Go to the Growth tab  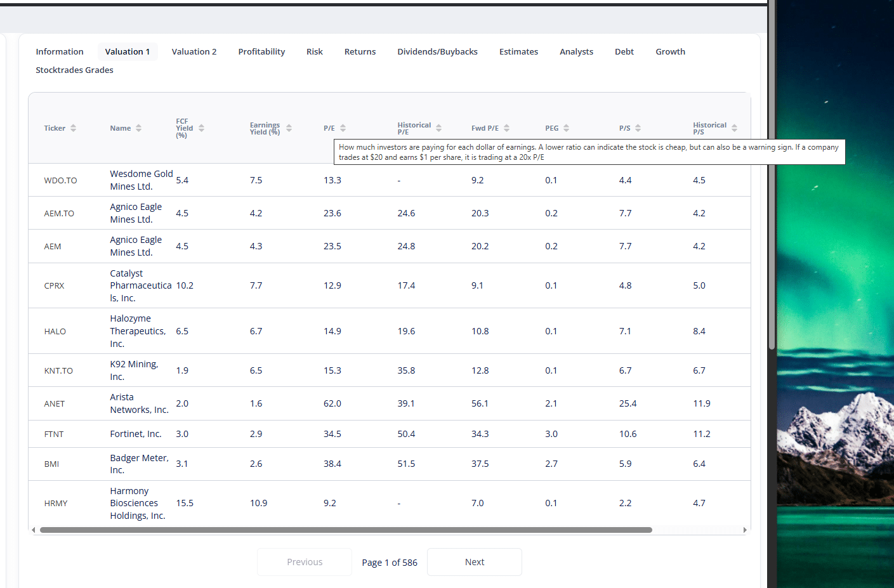click(x=670, y=52)
